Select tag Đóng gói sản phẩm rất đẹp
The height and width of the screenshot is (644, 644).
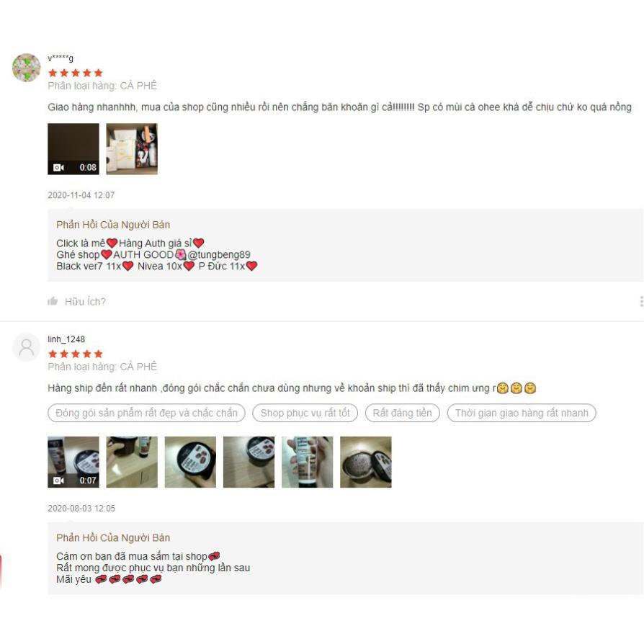click(147, 413)
